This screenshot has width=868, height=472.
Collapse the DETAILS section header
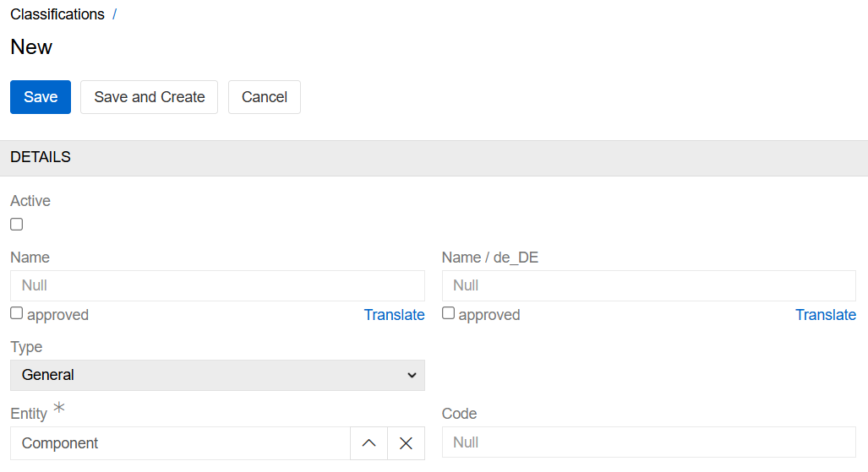point(41,157)
